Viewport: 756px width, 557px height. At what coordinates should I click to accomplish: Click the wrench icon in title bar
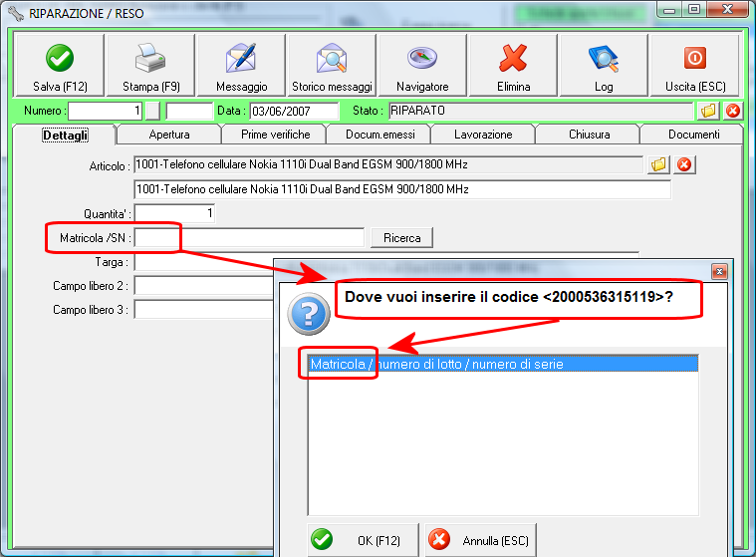[16, 14]
